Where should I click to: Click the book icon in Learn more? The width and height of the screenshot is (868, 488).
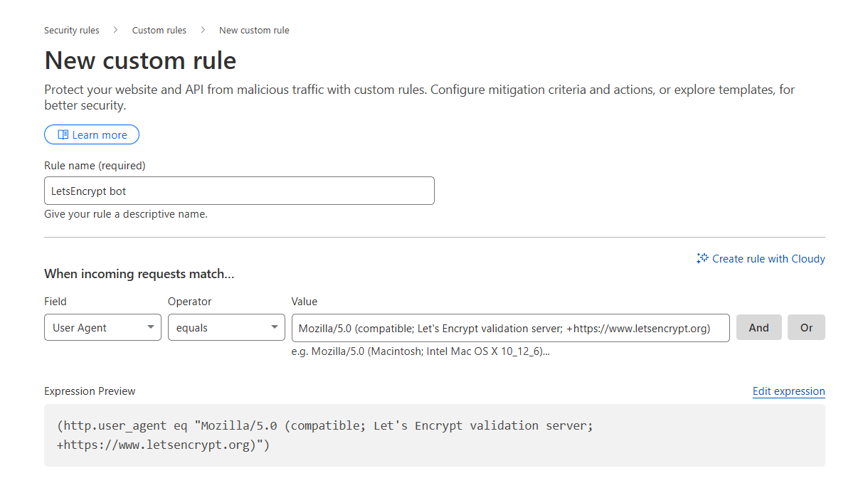pos(63,135)
